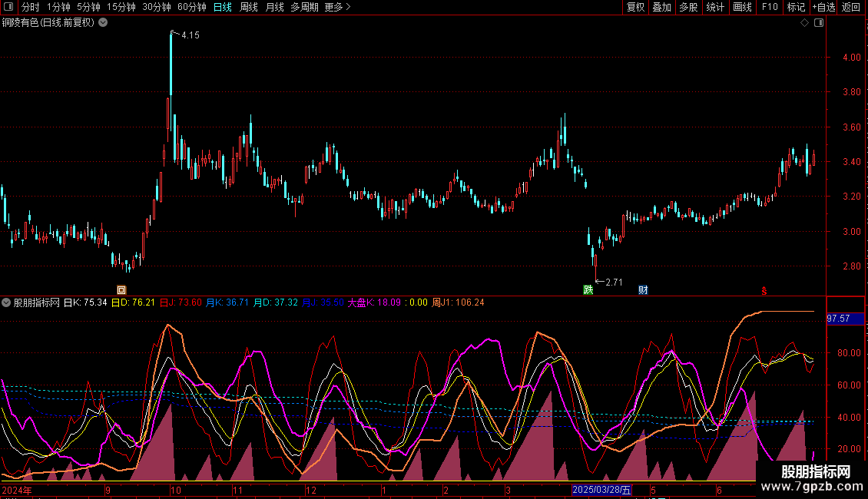Click the 大盘K: 18.09 value
Image resolution: width=868 pixels, height=499 pixels.
tap(373, 302)
